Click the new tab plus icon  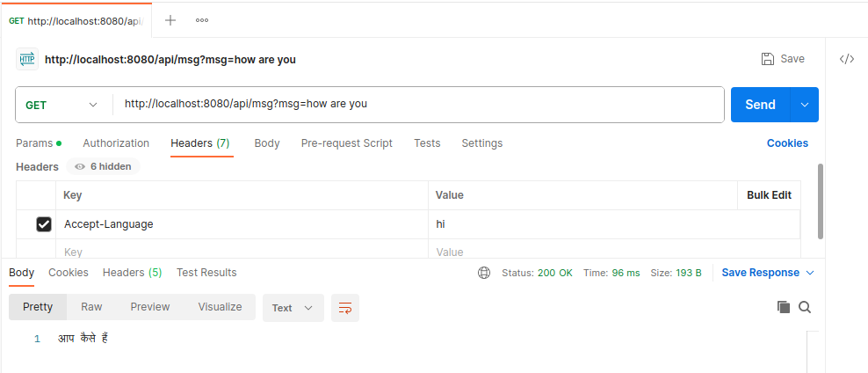pos(170,20)
